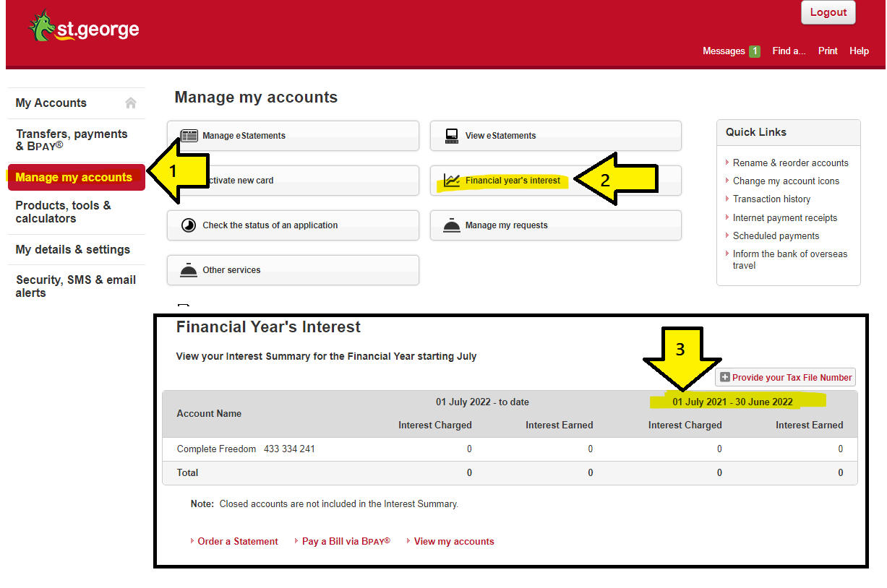
Task: Go to My Accounts in the sidebar
Action: coord(51,103)
